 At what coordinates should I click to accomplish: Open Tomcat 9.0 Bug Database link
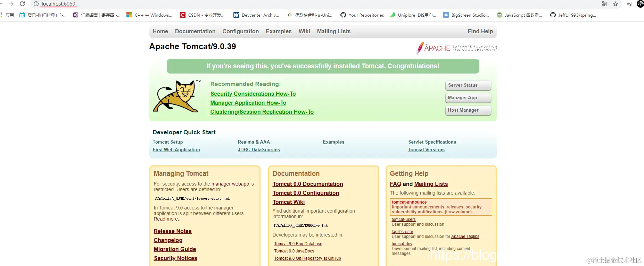click(298, 244)
